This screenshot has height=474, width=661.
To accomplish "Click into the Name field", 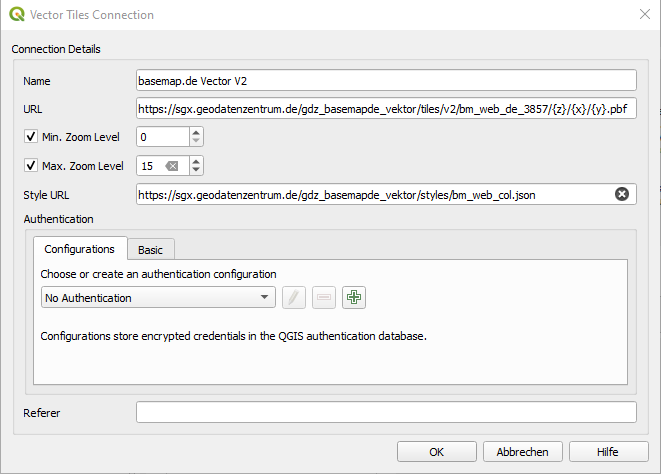I will [x=386, y=80].
